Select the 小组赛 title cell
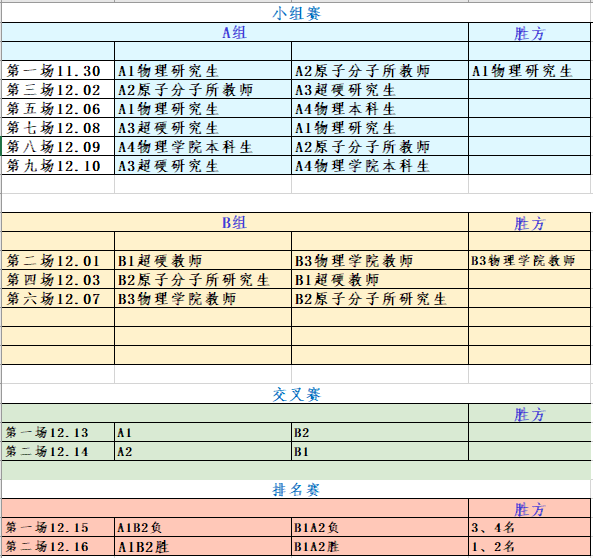The image size is (593, 558). pyautogui.click(x=296, y=13)
